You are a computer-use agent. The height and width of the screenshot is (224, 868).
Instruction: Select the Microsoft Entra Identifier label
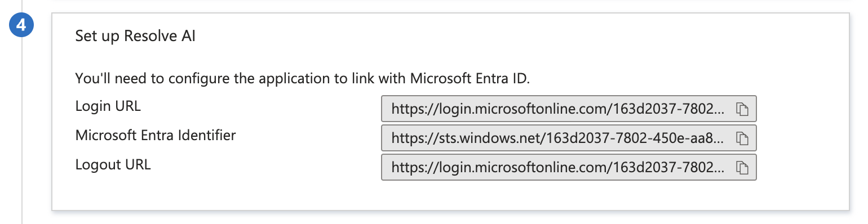click(x=156, y=135)
